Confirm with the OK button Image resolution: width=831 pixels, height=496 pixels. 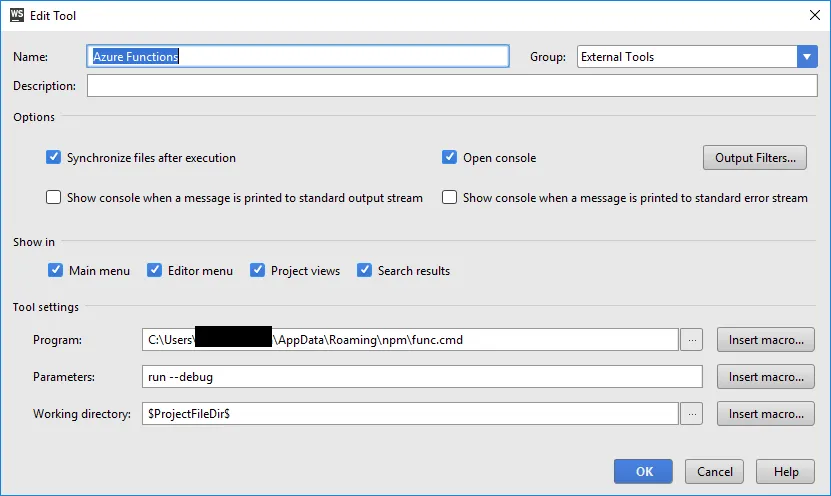[x=643, y=472]
